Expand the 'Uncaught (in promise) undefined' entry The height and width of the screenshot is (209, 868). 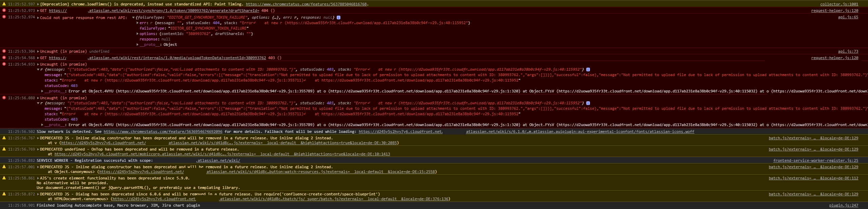pos(38,52)
